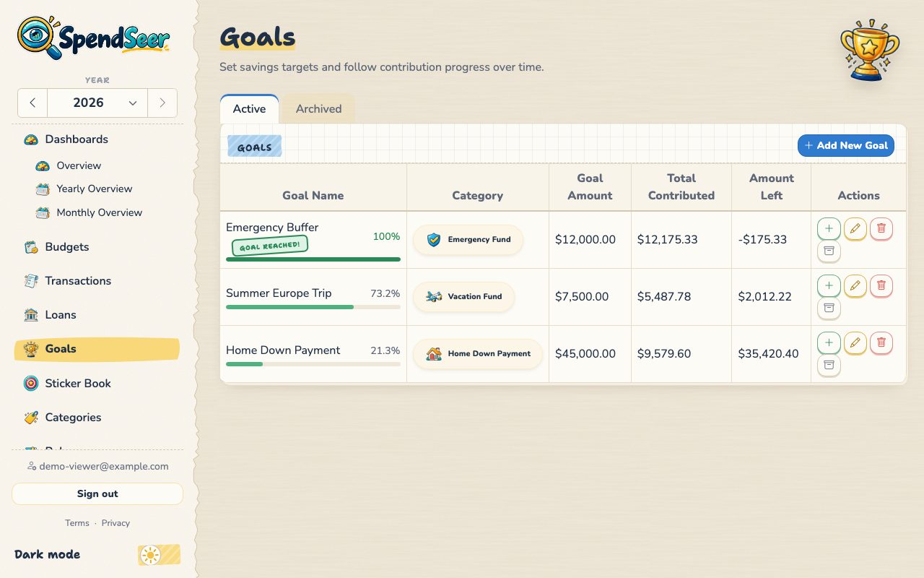Click Vacation Fund category badge
The image size is (924, 578).
click(x=463, y=296)
